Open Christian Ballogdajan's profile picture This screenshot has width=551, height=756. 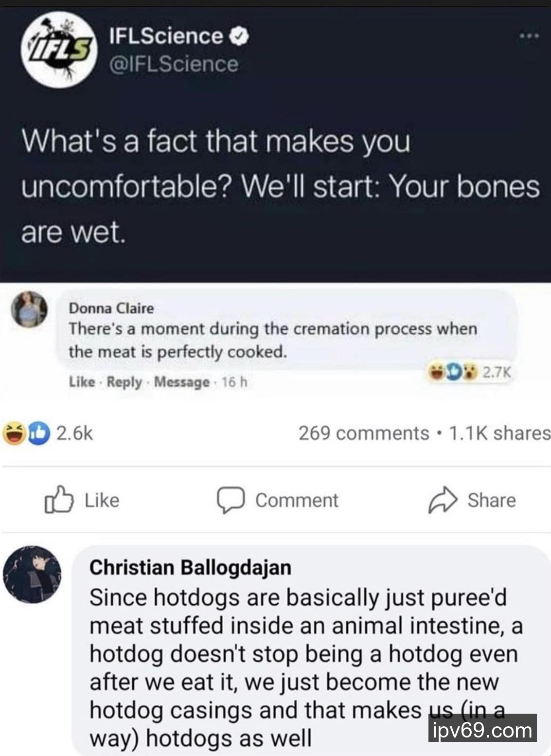pyautogui.click(x=32, y=574)
